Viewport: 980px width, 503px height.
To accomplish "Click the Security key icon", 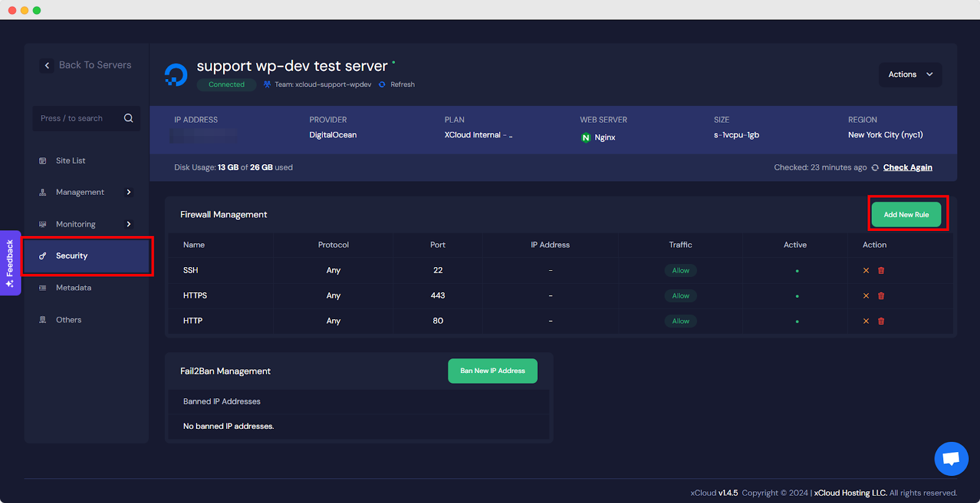I will [43, 256].
